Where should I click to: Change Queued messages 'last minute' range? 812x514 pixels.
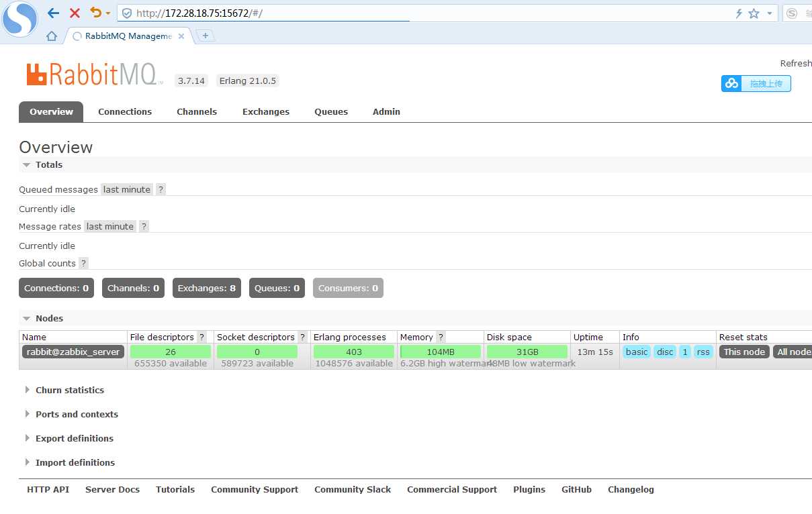(x=127, y=190)
